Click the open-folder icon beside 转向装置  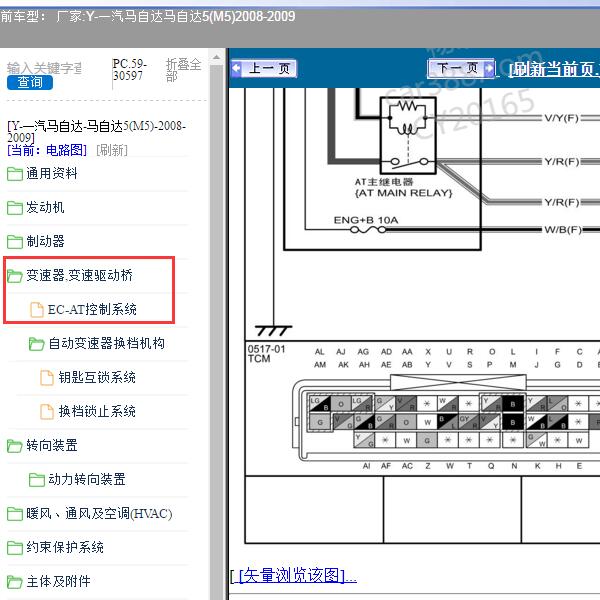(15, 446)
